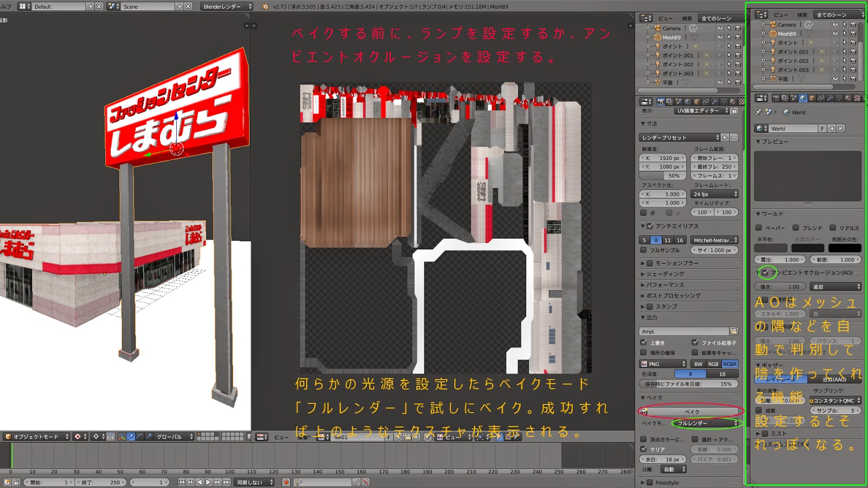Toggle the 上書き overwrite checkbox
868x488 pixels.
[x=643, y=342]
